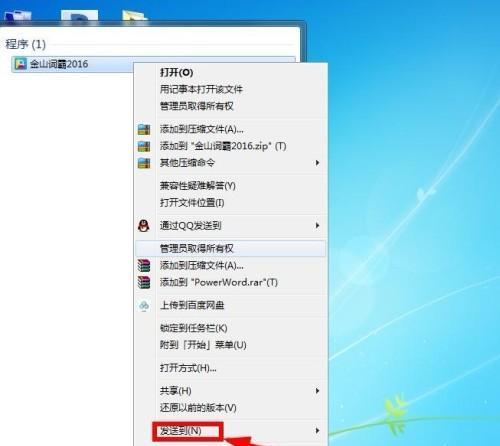Viewport: 500px width, 446px height.
Task: Expand arrow next to 发送到(N)
Action: [317, 431]
